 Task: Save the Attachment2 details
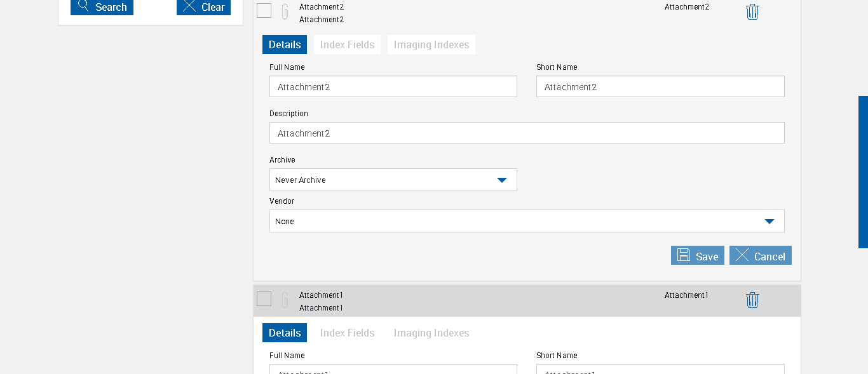697,255
